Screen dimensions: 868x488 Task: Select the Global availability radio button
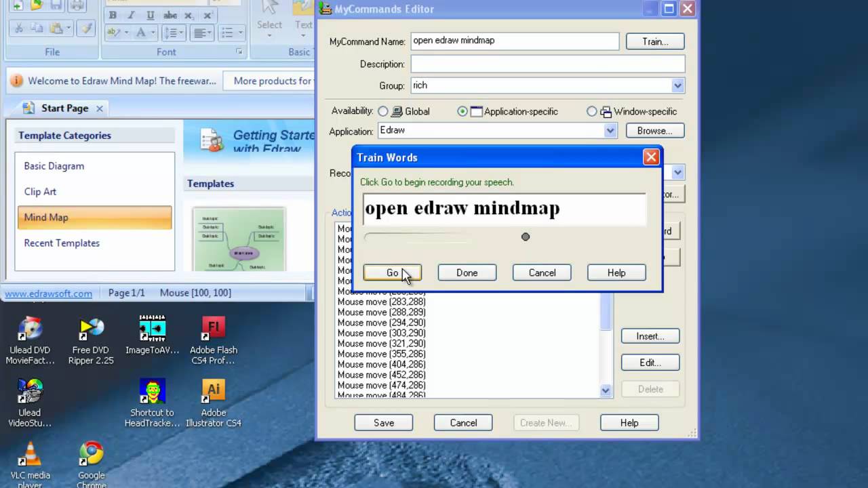(x=383, y=111)
